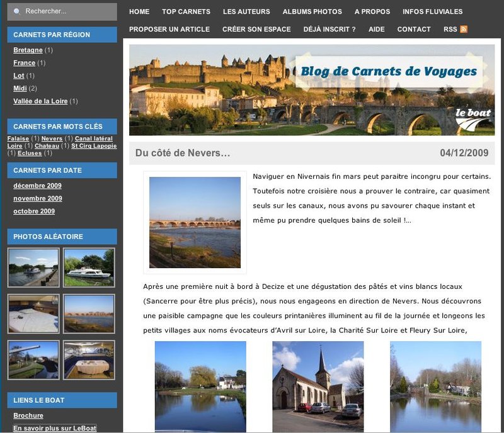Screen dimensions: 504x433
Task: Go to the ALBUMS PHOTOS page
Action: click(x=312, y=11)
